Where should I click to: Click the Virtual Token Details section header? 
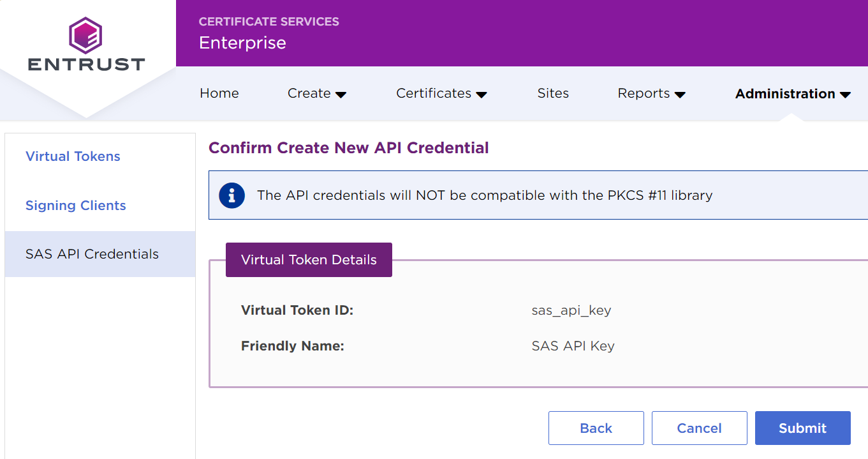click(x=309, y=260)
